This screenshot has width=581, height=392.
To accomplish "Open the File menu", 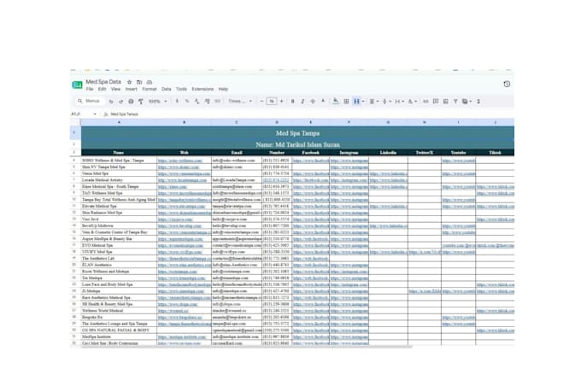I will [90, 90].
